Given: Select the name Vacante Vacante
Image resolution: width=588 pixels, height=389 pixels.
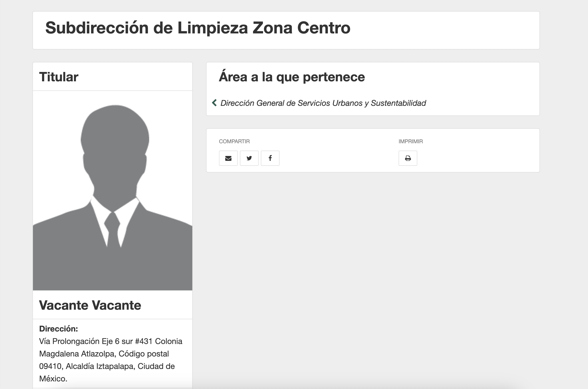Looking at the screenshot, I should [90, 305].
